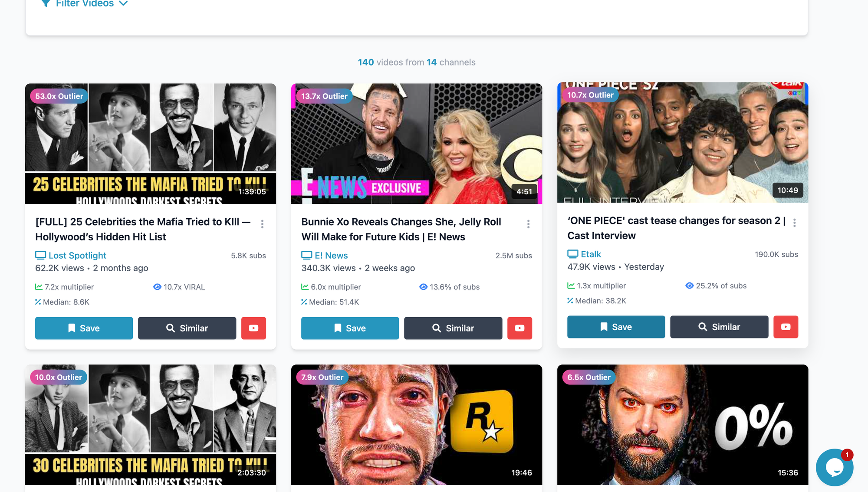Open the 6.5x Outlier 0% thumbnail
Image resolution: width=868 pixels, height=492 pixels.
[x=683, y=425]
